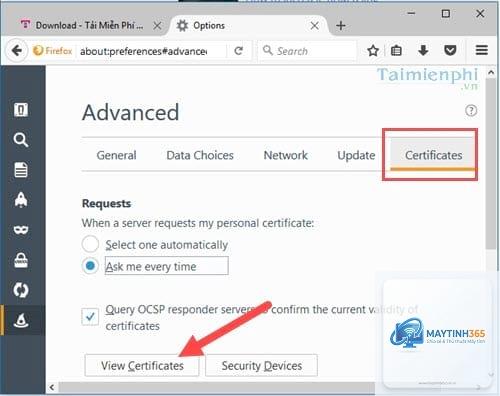Image resolution: width=500 pixels, height=396 pixels.
Task: Open the Sync sidebar icon
Action: (x=21, y=290)
